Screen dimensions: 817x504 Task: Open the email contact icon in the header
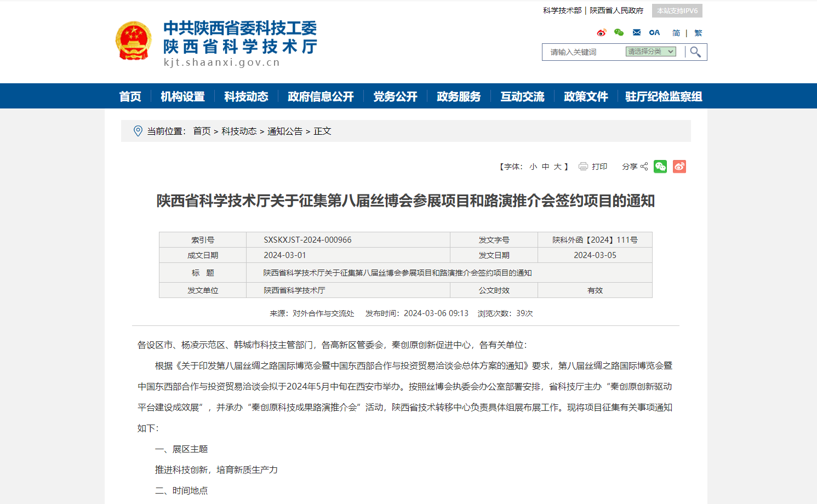(636, 32)
